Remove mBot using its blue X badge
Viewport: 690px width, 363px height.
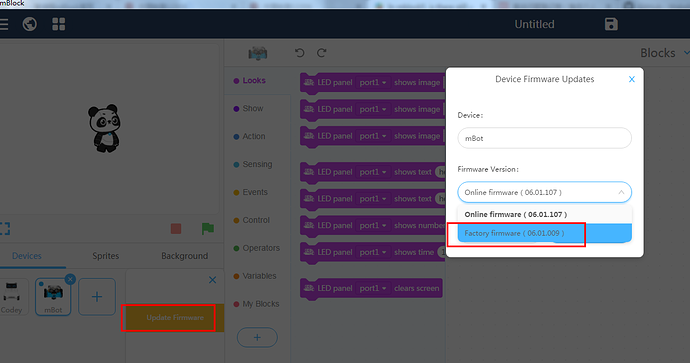tap(70, 279)
